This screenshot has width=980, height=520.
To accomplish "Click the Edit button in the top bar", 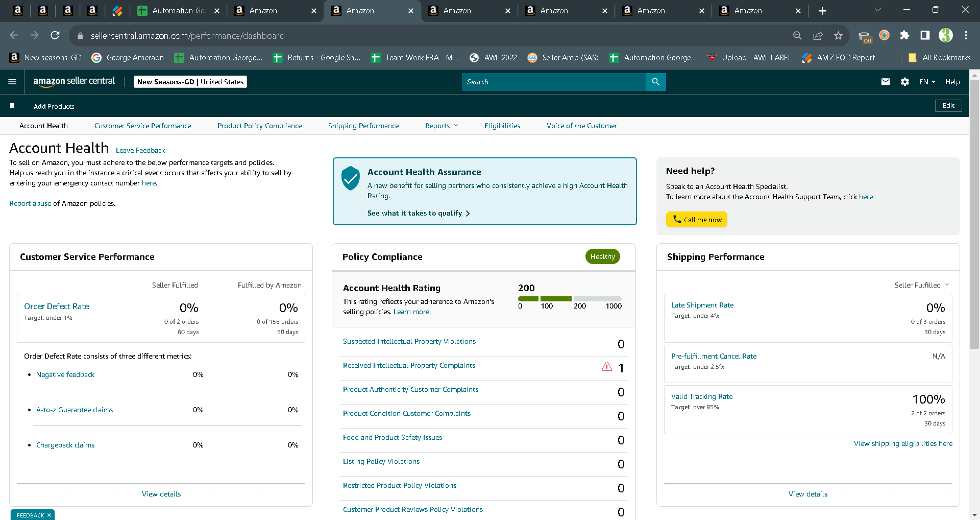I will pos(948,106).
